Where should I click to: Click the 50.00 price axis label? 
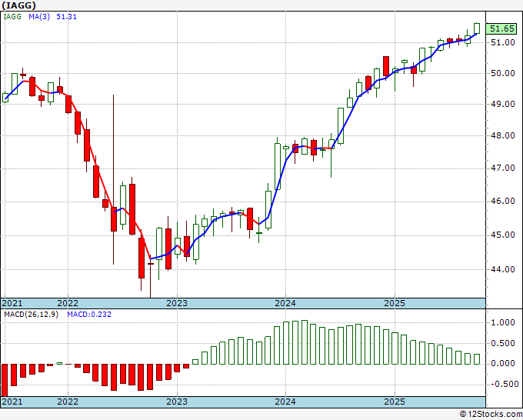(x=503, y=73)
